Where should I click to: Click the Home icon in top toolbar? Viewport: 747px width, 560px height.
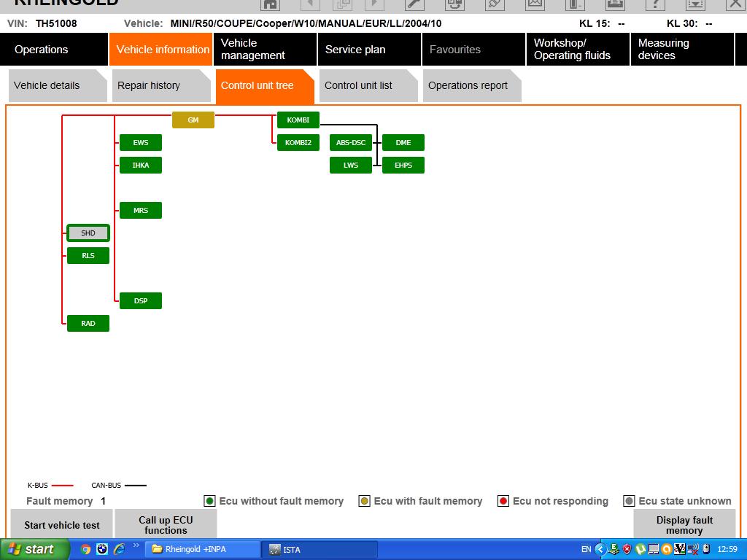(x=270, y=4)
